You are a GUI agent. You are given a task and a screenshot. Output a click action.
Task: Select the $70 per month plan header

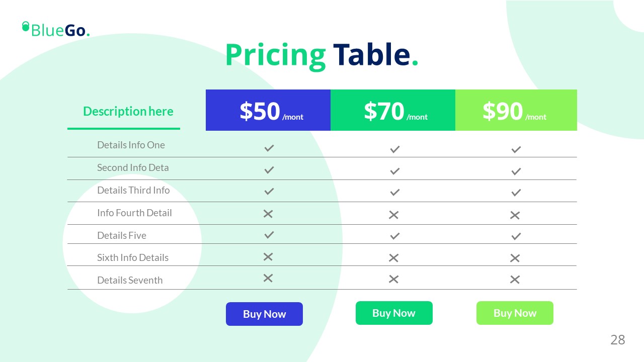pyautogui.click(x=393, y=111)
